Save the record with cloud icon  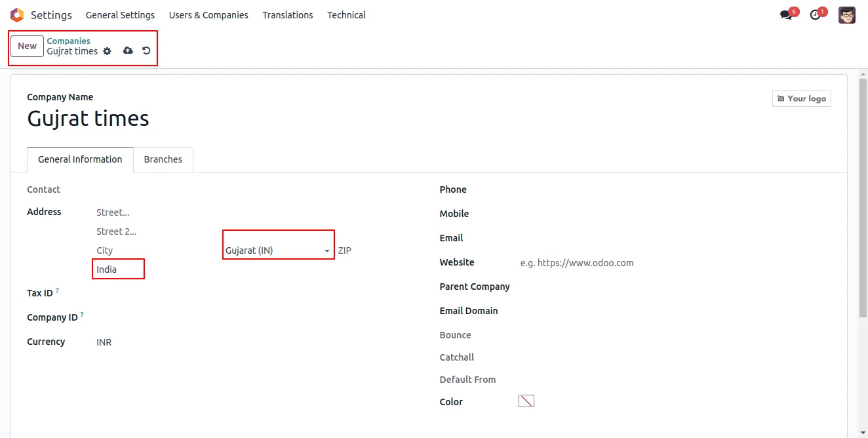coord(128,50)
